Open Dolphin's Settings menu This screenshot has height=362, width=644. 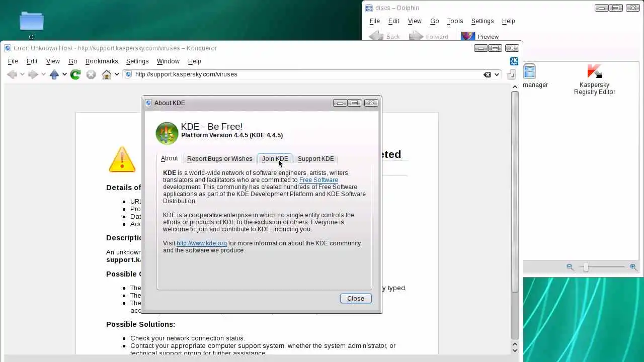[482, 21]
